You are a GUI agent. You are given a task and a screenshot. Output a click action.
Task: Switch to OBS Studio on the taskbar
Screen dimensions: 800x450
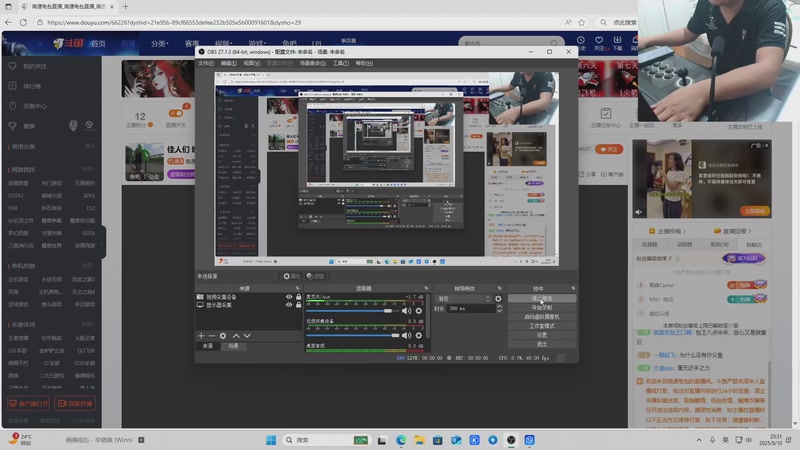point(511,440)
